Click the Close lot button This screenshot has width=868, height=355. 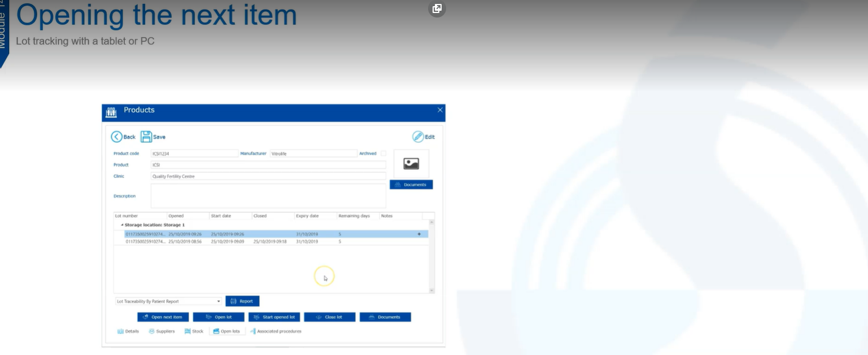[329, 317]
